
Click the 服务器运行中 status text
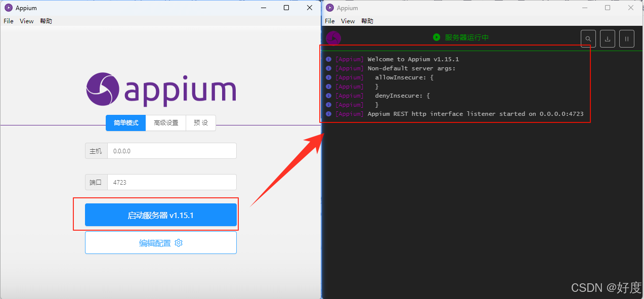[x=467, y=37]
